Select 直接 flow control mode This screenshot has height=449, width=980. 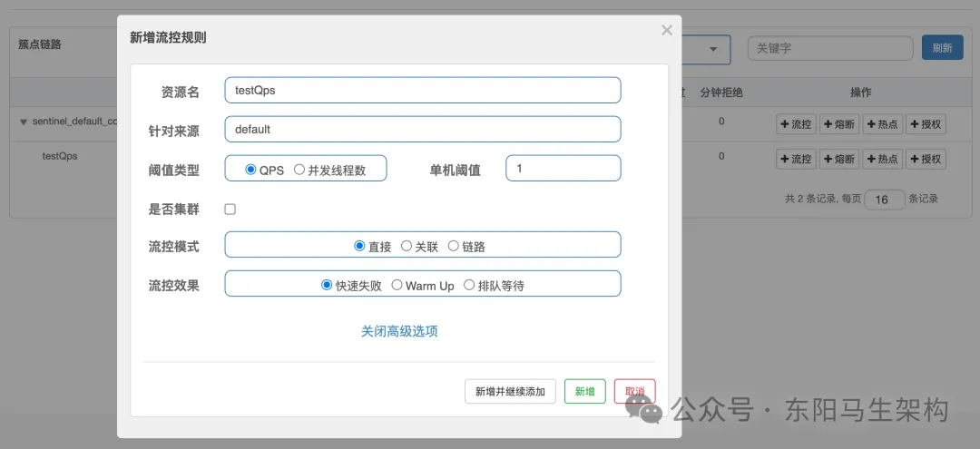pos(359,246)
